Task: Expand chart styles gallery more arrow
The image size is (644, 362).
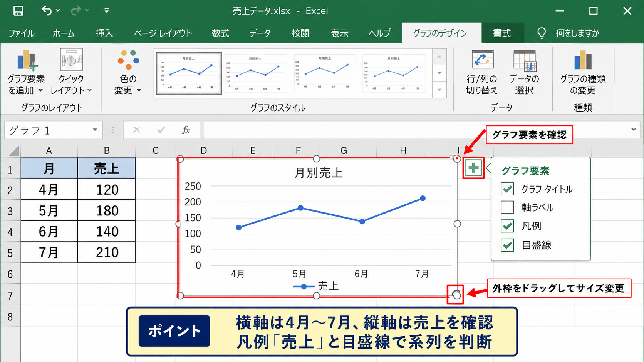Action: pos(439,90)
